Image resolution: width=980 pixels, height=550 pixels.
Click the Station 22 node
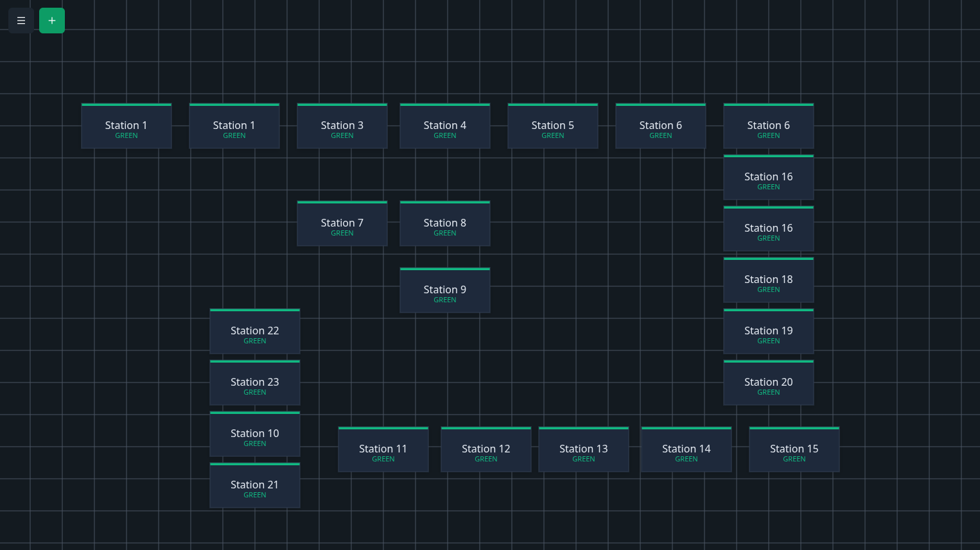tap(254, 331)
